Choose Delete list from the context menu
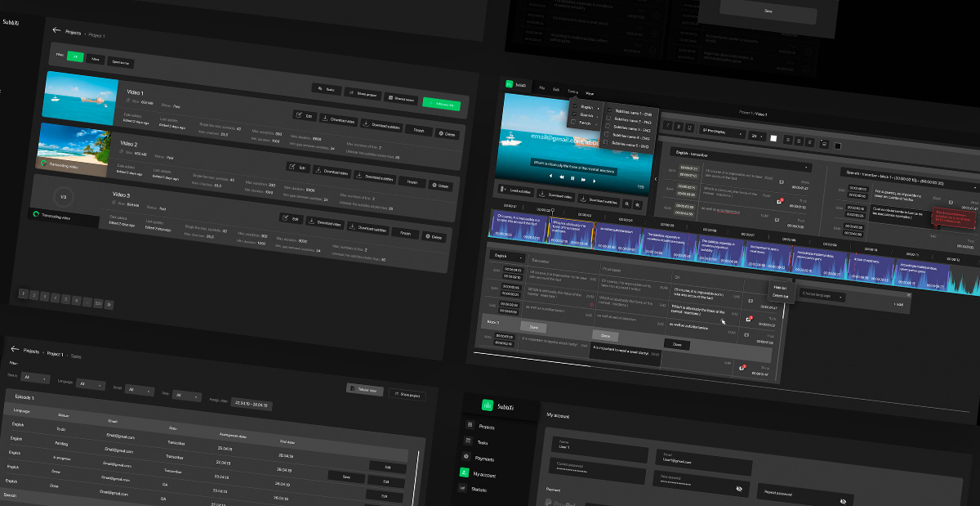Viewport: 980px width, 506px height. tap(780, 296)
